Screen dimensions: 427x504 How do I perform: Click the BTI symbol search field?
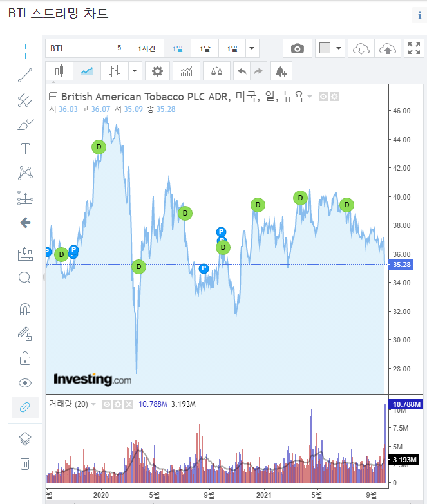(x=77, y=48)
